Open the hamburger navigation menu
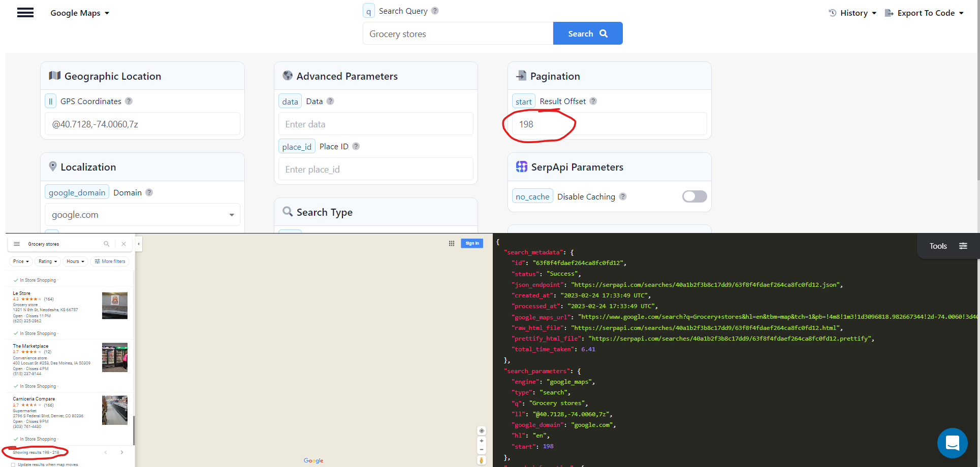Screen dimensions: 980x467 point(25,12)
